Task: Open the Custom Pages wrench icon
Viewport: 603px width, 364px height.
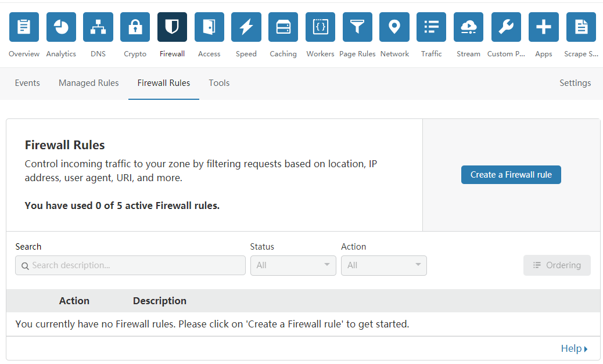Action: [506, 27]
